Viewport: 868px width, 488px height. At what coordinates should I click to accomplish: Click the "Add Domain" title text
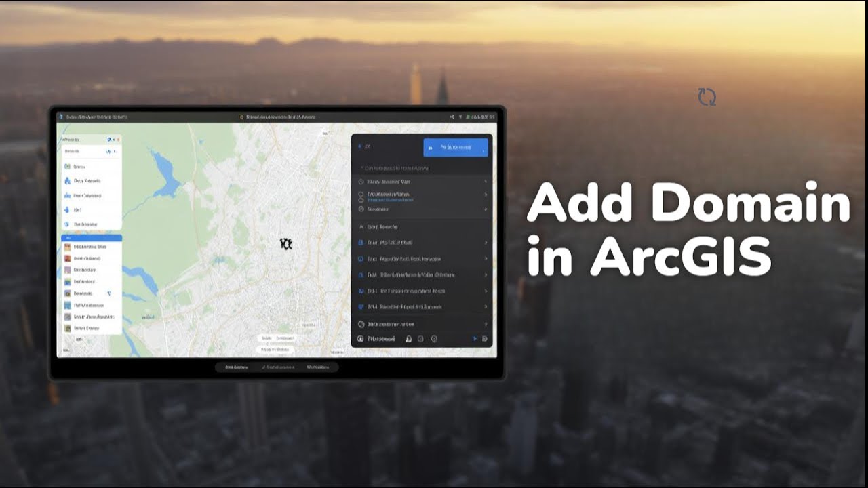coord(688,203)
